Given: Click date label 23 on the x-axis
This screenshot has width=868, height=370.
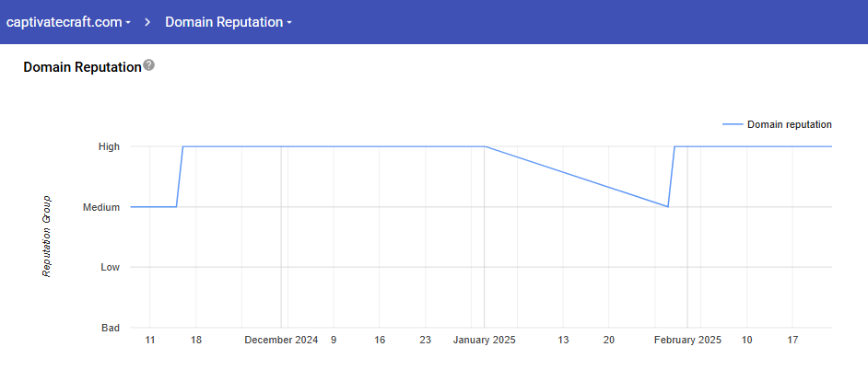Looking at the screenshot, I should [425, 340].
